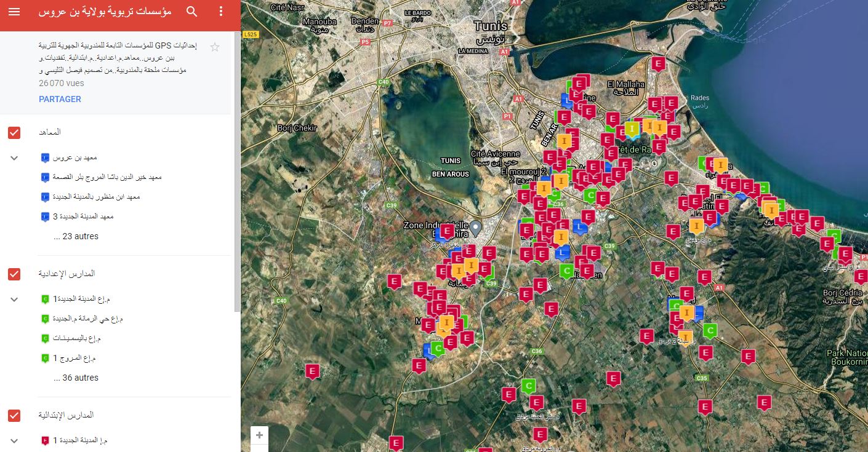Open the three-dot more options menu
The width and height of the screenshot is (868, 452).
point(222,12)
